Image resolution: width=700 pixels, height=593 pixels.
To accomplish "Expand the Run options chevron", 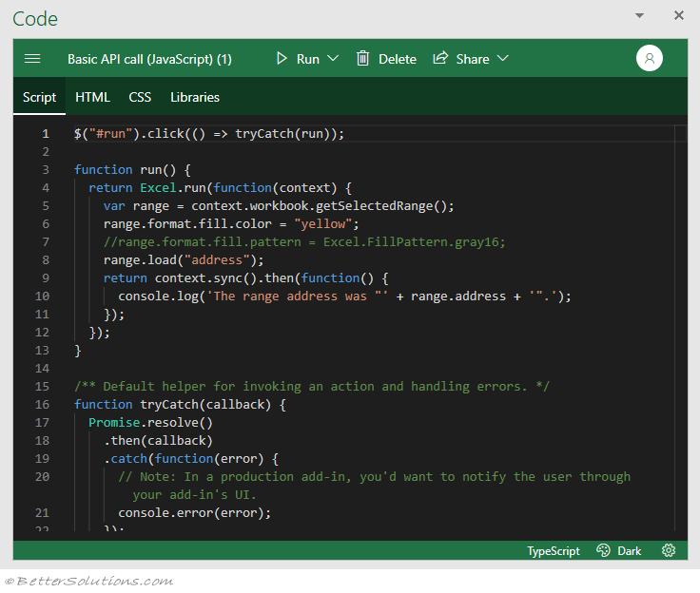I will point(333,59).
